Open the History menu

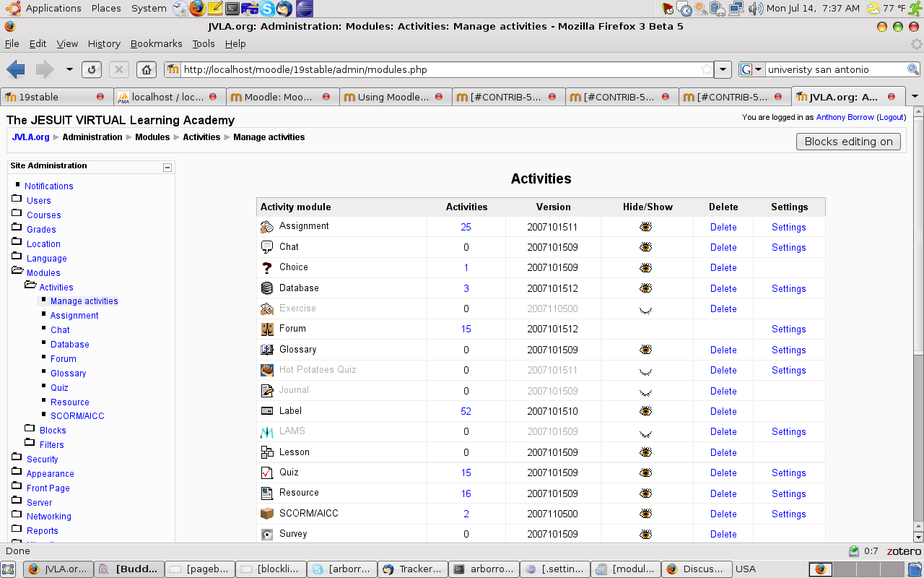104,43
